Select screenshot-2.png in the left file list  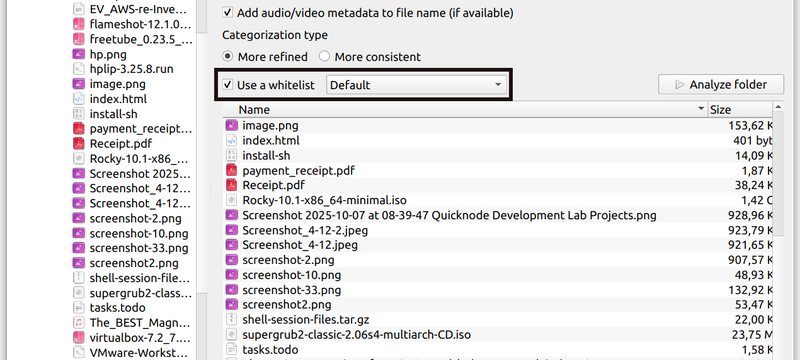pyautogui.click(x=135, y=218)
